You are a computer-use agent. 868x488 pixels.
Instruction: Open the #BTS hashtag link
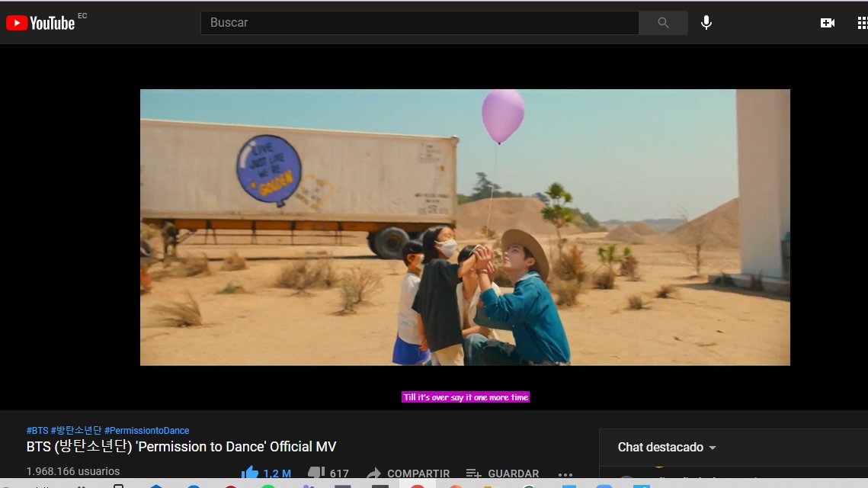pyautogui.click(x=37, y=430)
